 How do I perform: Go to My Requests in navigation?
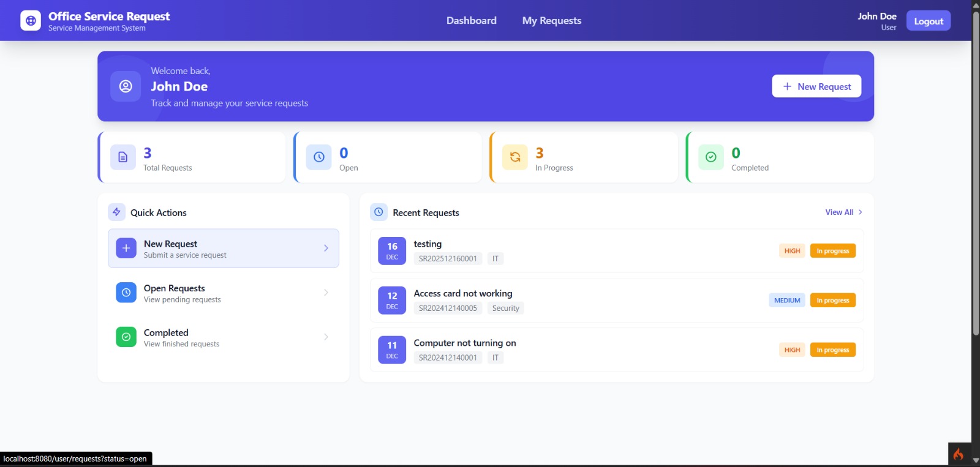[x=551, y=21]
